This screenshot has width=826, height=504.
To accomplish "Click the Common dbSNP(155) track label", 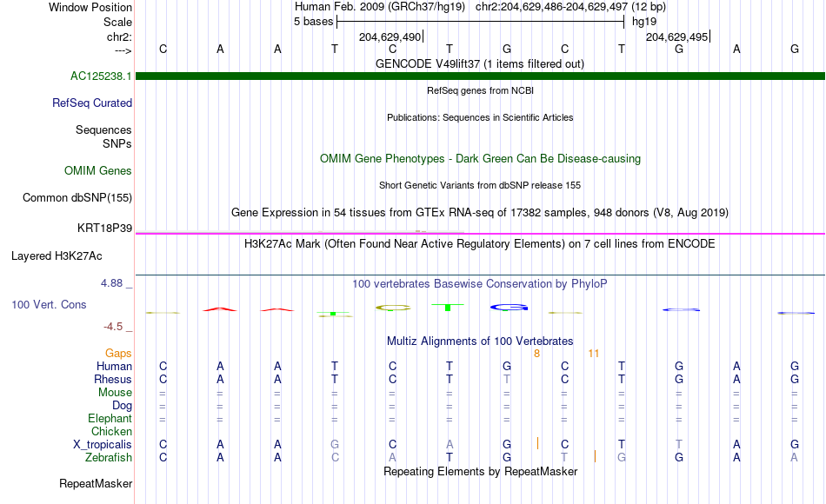I will [x=77, y=197].
